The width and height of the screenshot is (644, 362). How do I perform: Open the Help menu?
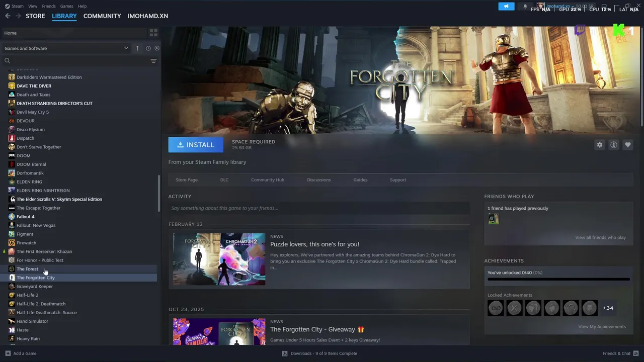[x=82, y=6]
